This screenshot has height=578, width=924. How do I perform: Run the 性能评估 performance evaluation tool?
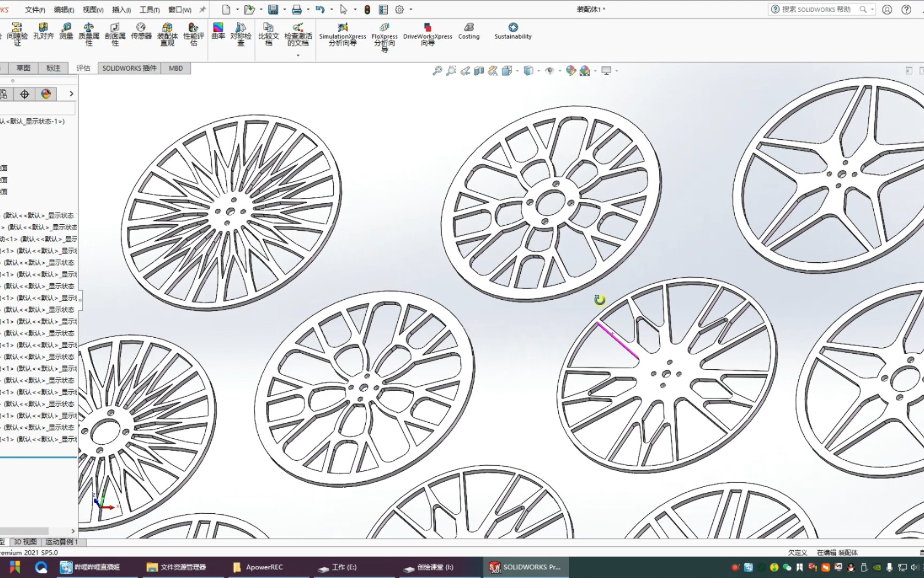[x=194, y=34]
